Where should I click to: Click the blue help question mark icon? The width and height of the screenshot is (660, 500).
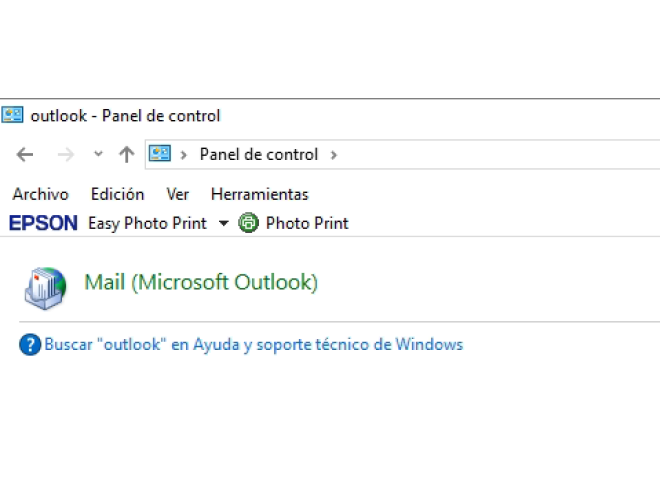pyautogui.click(x=30, y=345)
